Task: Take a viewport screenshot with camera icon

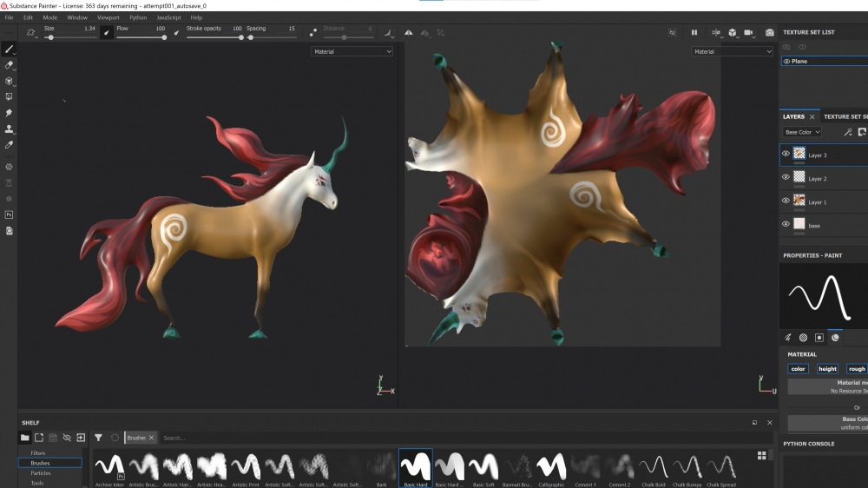Action: (x=769, y=33)
